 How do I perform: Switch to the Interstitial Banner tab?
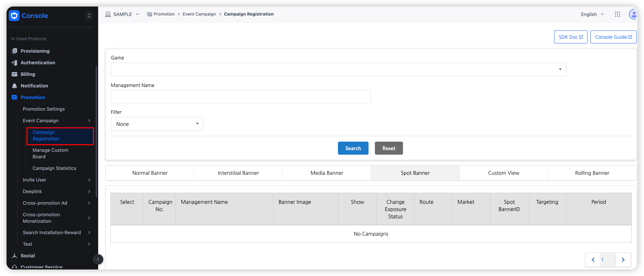coord(238,173)
